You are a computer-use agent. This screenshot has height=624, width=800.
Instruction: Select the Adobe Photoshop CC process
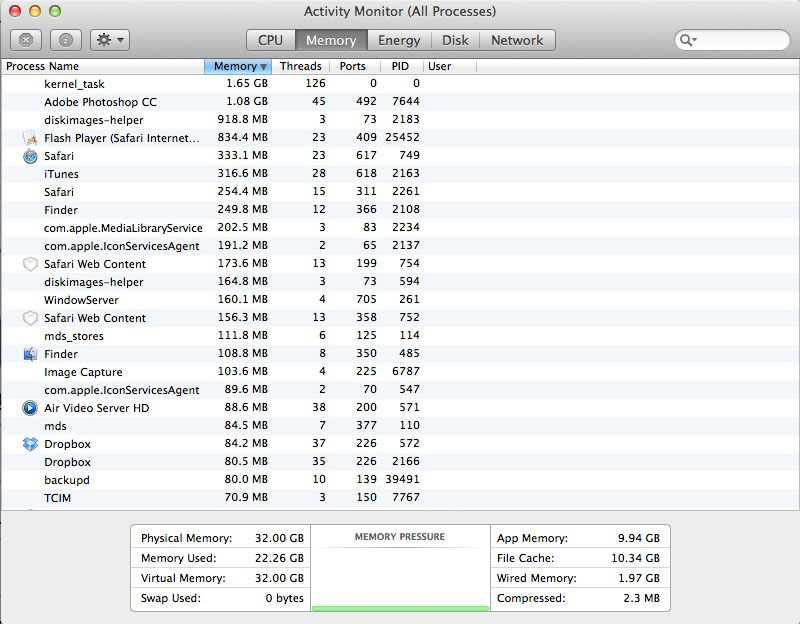click(400, 102)
